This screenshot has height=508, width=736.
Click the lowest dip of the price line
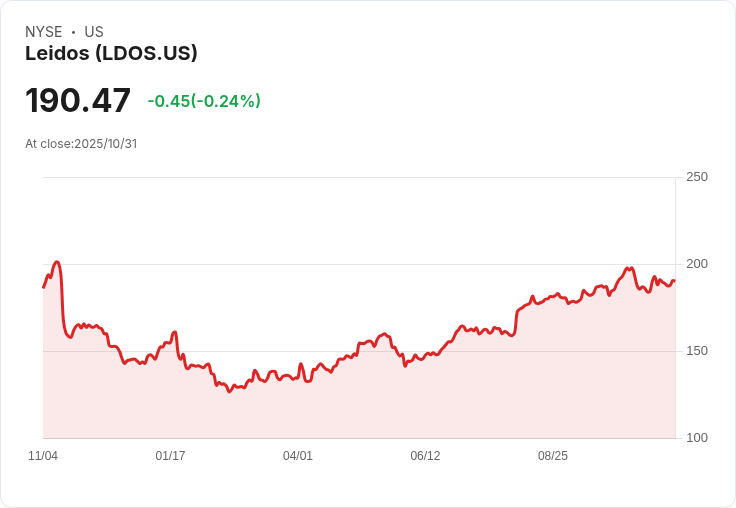[x=229, y=391]
